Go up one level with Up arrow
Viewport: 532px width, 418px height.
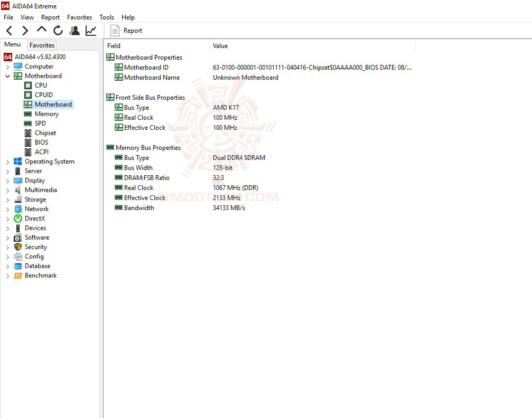point(41,30)
